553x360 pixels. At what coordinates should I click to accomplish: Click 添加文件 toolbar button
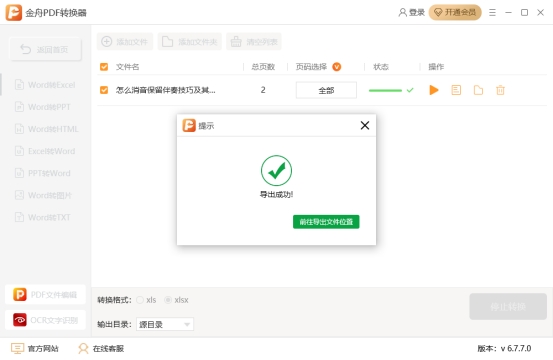tap(125, 42)
